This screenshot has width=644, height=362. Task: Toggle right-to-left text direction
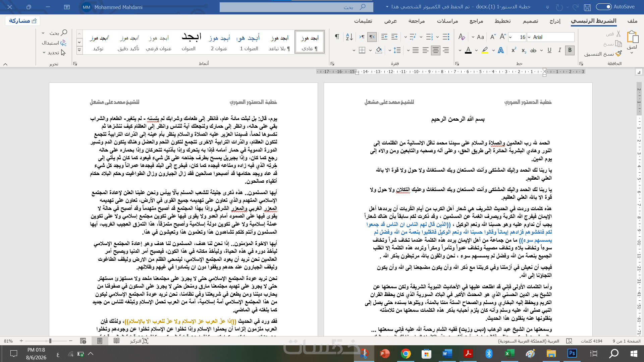coord(372,37)
